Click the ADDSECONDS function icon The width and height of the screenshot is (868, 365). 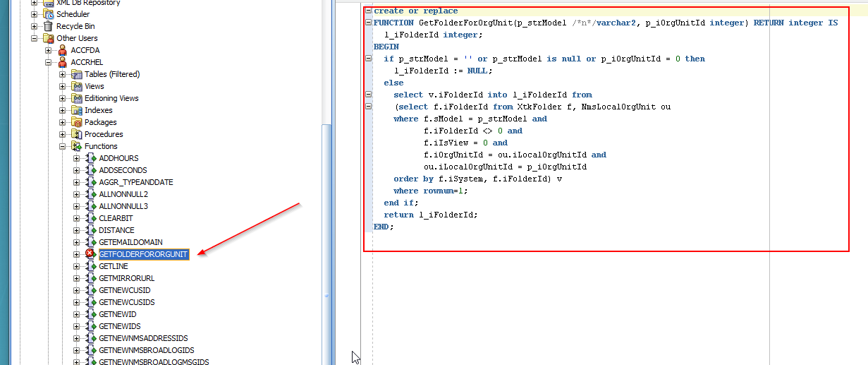91,170
